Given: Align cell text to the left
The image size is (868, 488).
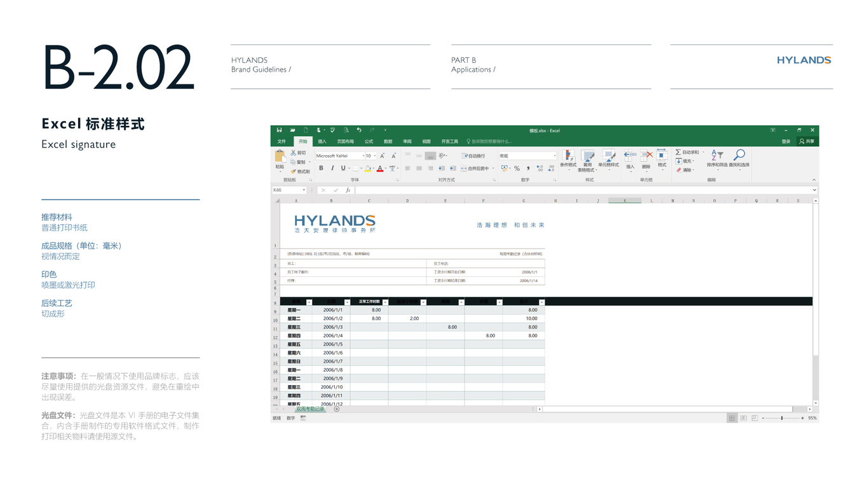Looking at the screenshot, I should pos(408,168).
